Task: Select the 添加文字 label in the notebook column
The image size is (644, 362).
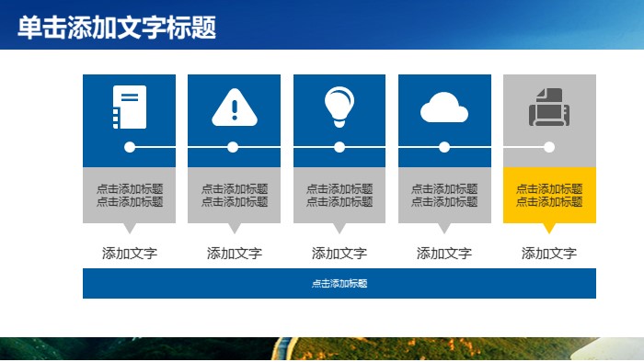Action: tap(130, 254)
